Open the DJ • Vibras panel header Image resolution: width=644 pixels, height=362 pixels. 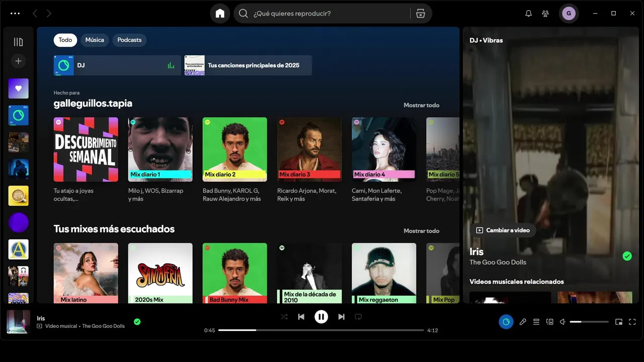(x=486, y=40)
